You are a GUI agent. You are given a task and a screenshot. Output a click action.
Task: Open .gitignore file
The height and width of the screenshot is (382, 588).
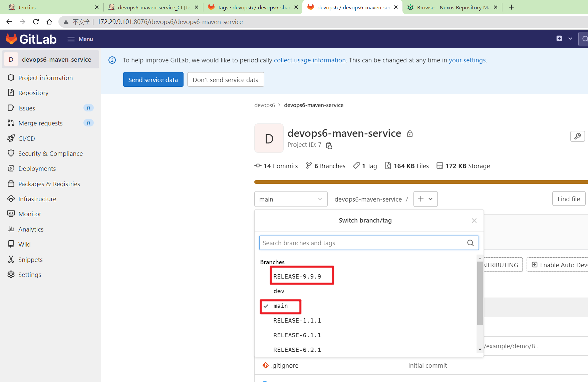tap(285, 365)
